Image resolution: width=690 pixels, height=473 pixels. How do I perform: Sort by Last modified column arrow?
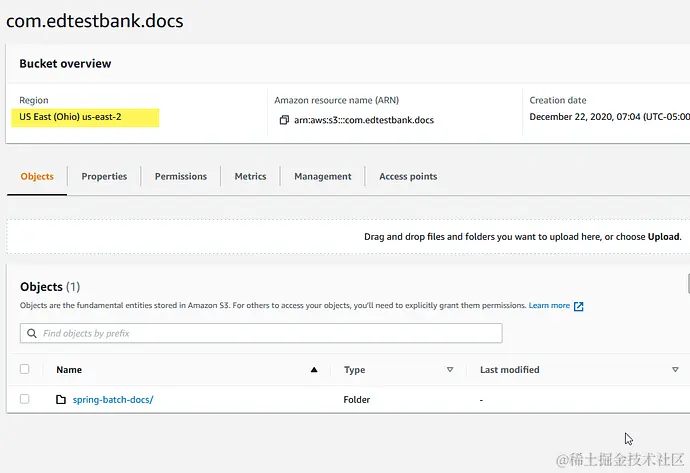(675, 370)
